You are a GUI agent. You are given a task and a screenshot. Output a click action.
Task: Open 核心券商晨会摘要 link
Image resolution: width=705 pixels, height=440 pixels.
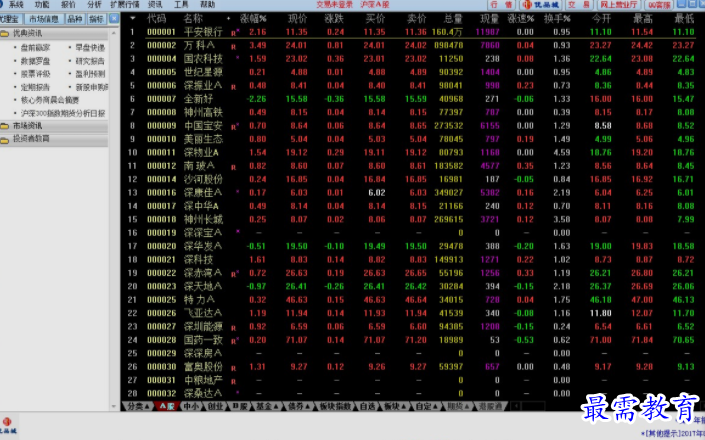[50, 100]
